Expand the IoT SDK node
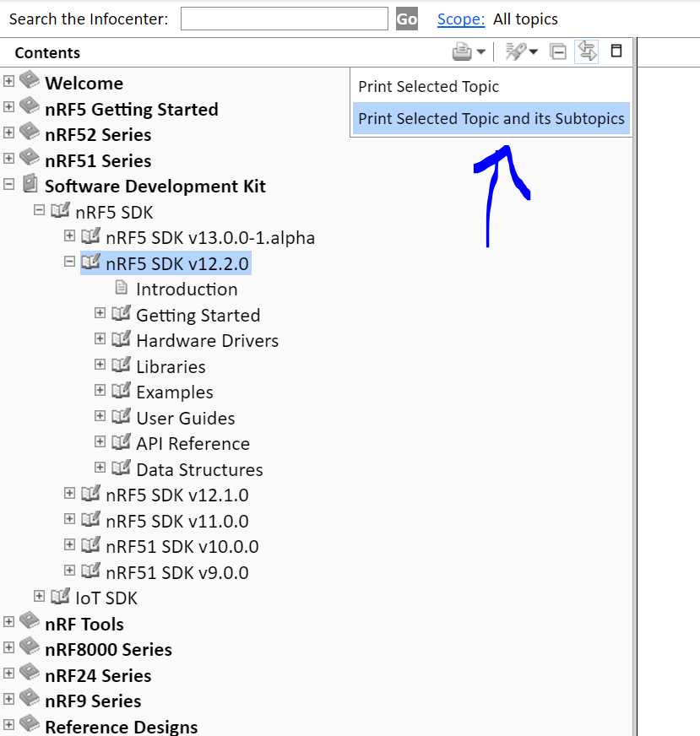The height and width of the screenshot is (736, 700). click(40, 596)
